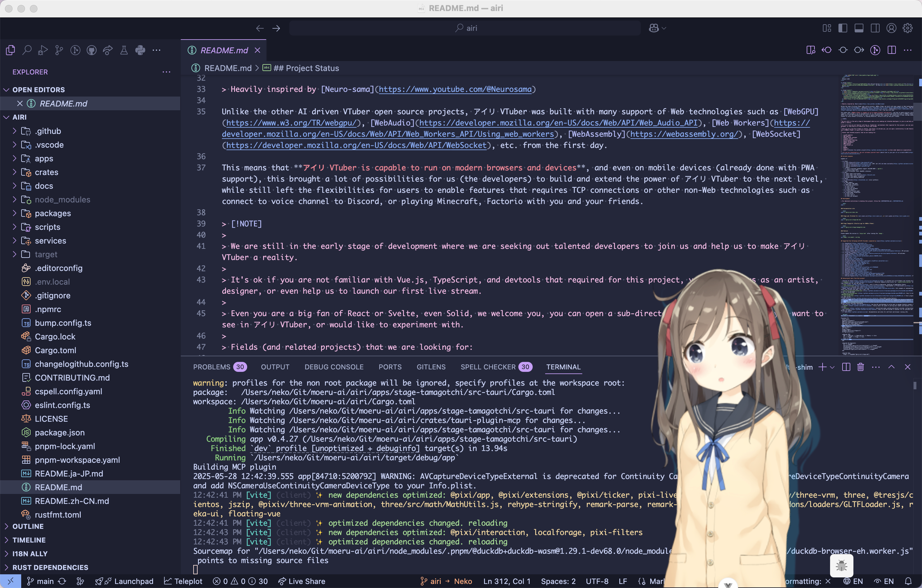Switch to the OUTPUT tab

pos(275,367)
